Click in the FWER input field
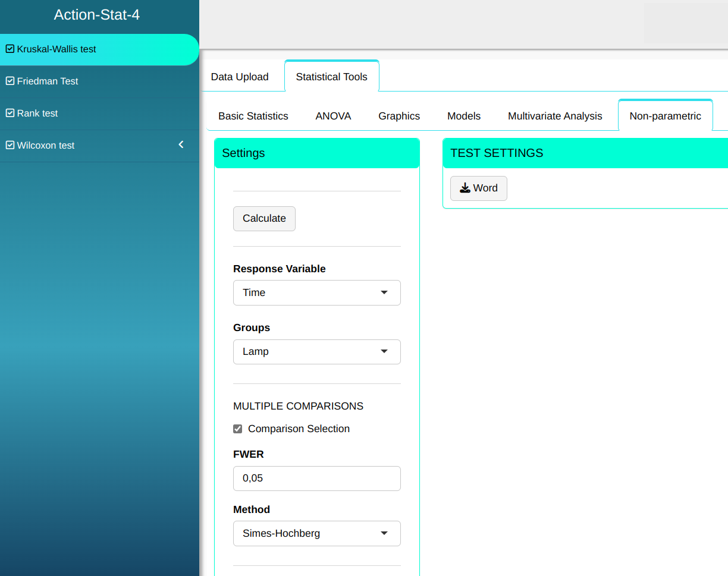The width and height of the screenshot is (728, 576). pyautogui.click(x=316, y=479)
